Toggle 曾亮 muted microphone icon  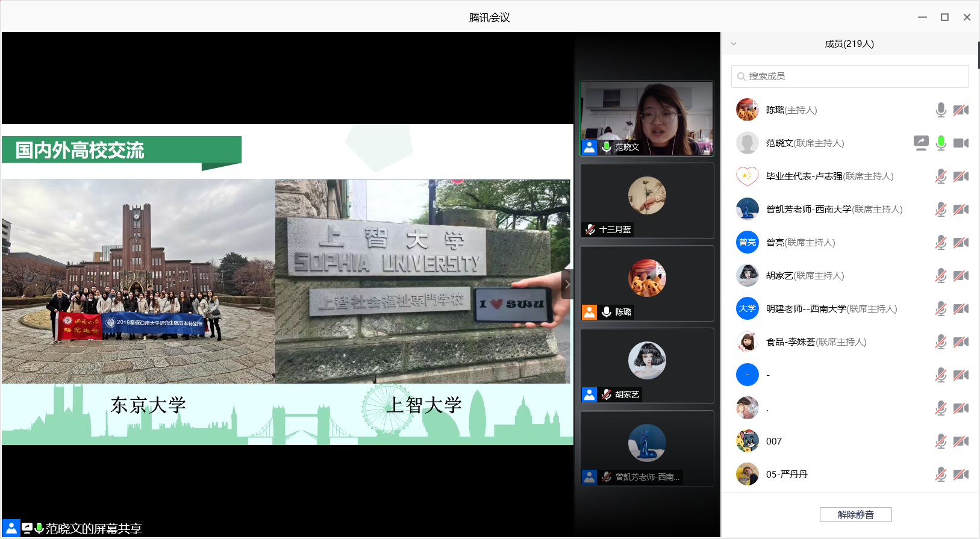point(940,242)
